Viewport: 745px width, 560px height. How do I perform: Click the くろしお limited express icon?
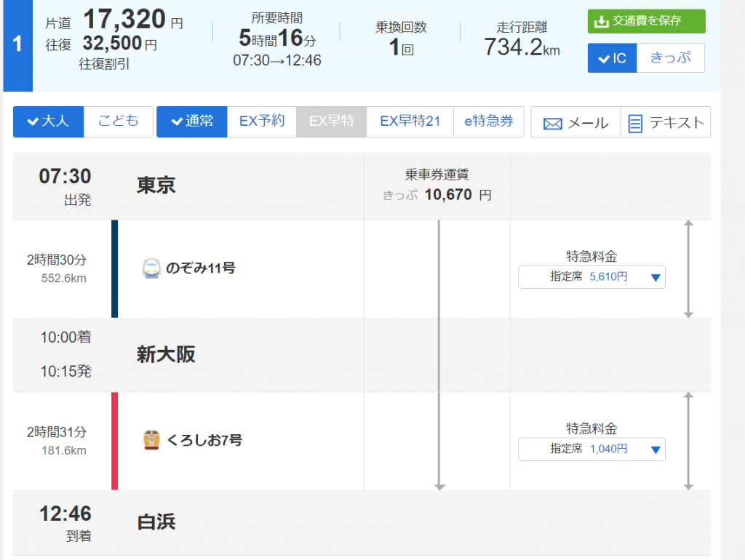(x=151, y=440)
